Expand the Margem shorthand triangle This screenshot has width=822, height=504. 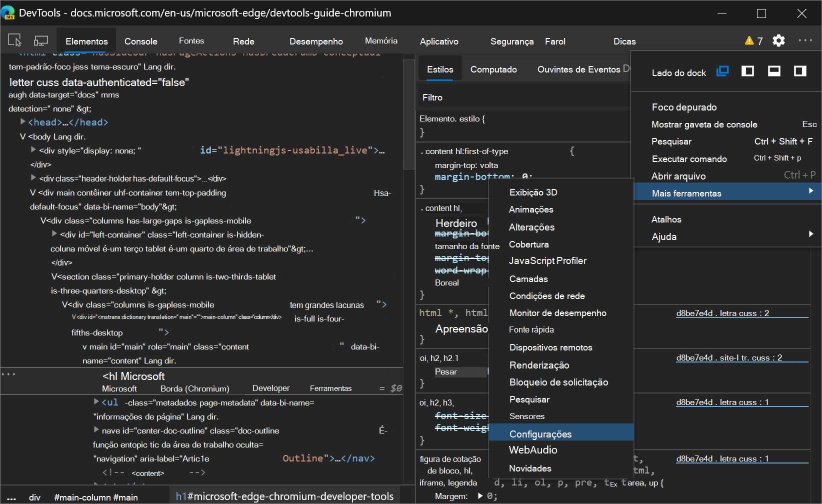(x=480, y=496)
